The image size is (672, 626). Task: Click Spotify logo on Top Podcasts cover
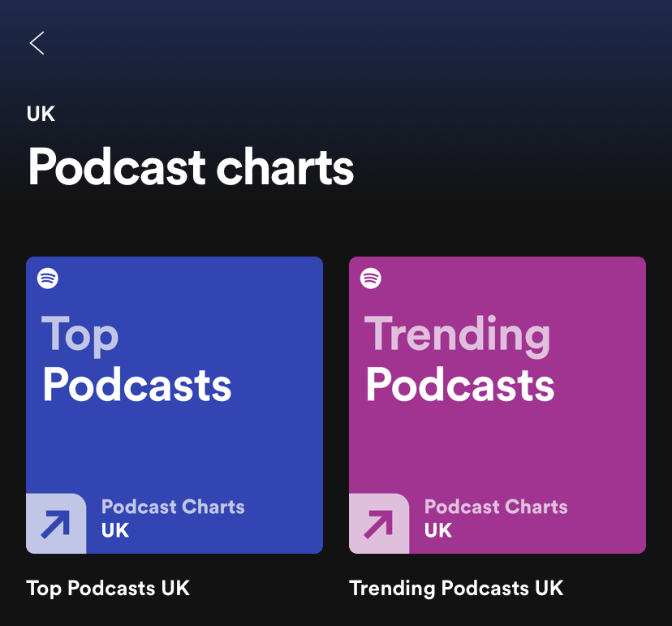(x=48, y=278)
